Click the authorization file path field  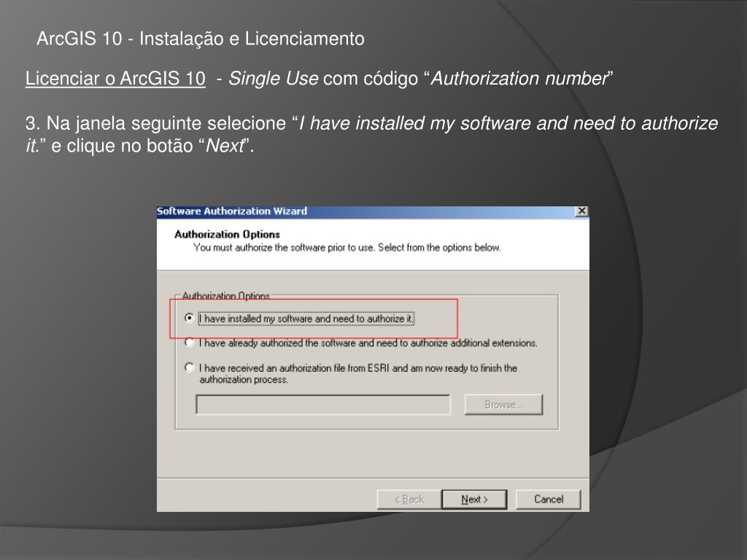point(323,405)
